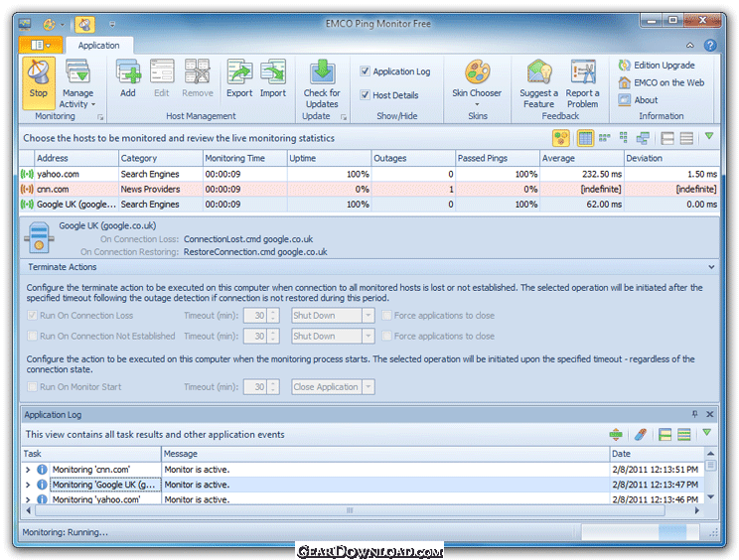
Task: Open the Manage Activity menu
Action: coord(77,83)
